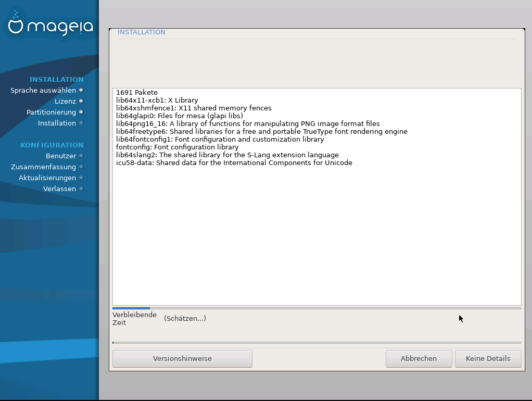Select the Zusammenfassung sidebar label
532x401 pixels.
[43, 167]
